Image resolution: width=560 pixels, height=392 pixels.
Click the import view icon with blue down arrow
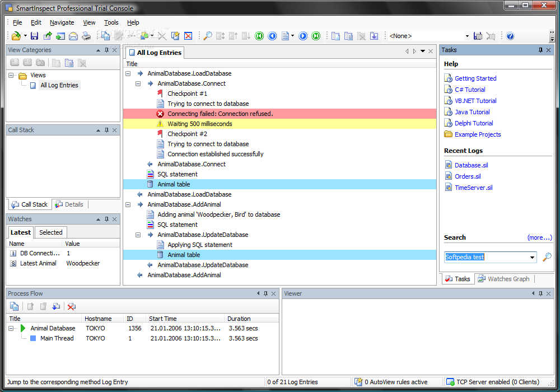374,36
